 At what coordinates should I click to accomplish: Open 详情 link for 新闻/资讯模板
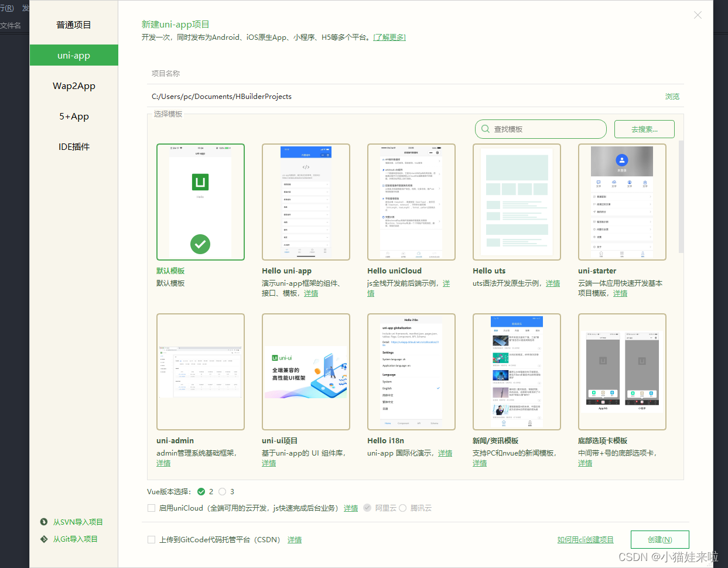(480, 463)
